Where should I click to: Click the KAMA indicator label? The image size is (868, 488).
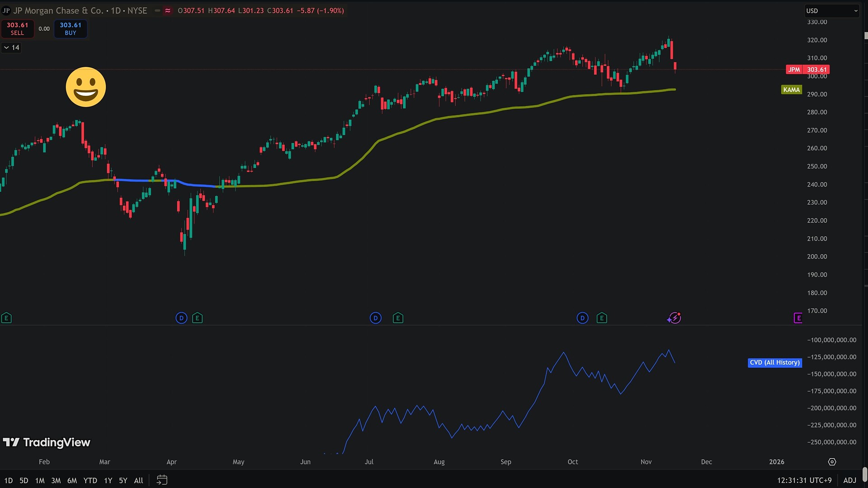[x=791, y=89]
